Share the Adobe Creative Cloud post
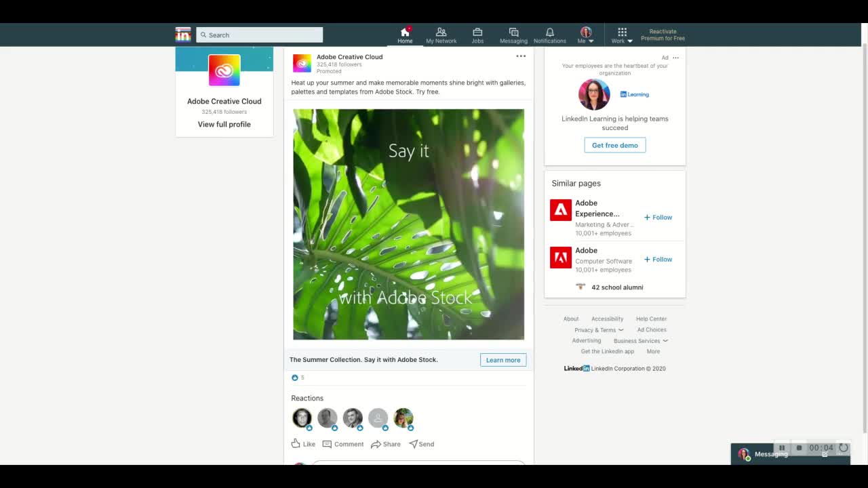Image resolution: width=868 pixels, height=488 pixels. point(385,444)
